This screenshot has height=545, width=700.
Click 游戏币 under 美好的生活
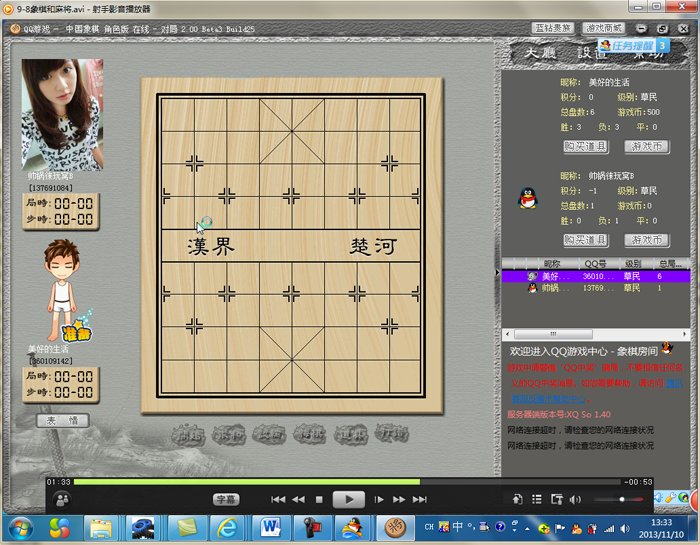tap(646, 146)
